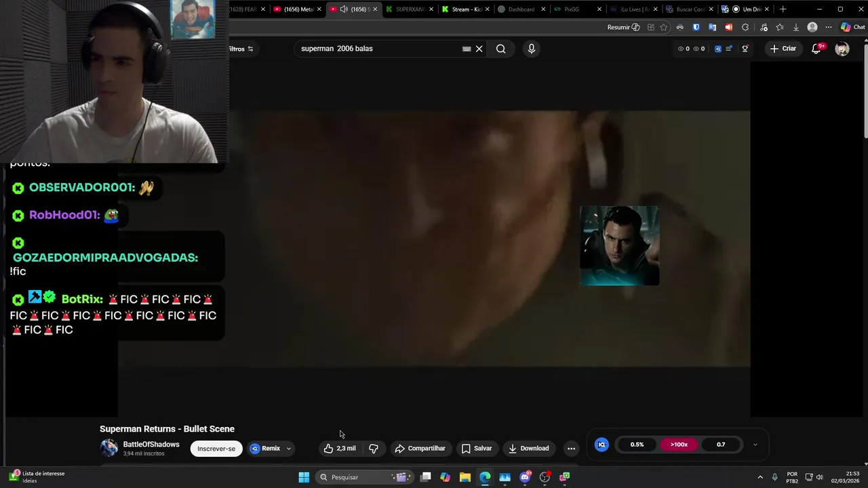Mute the playing tab via speaker icon
The height and width of the screenshot is (488, 868).
(x=344, y=9)
